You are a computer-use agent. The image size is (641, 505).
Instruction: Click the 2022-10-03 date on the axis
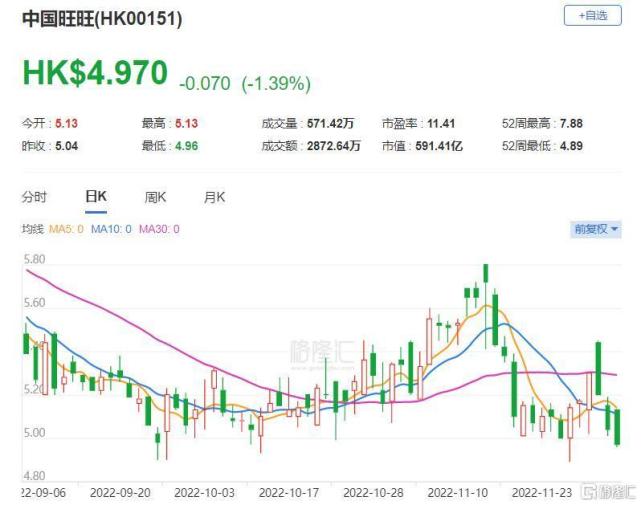204,493
